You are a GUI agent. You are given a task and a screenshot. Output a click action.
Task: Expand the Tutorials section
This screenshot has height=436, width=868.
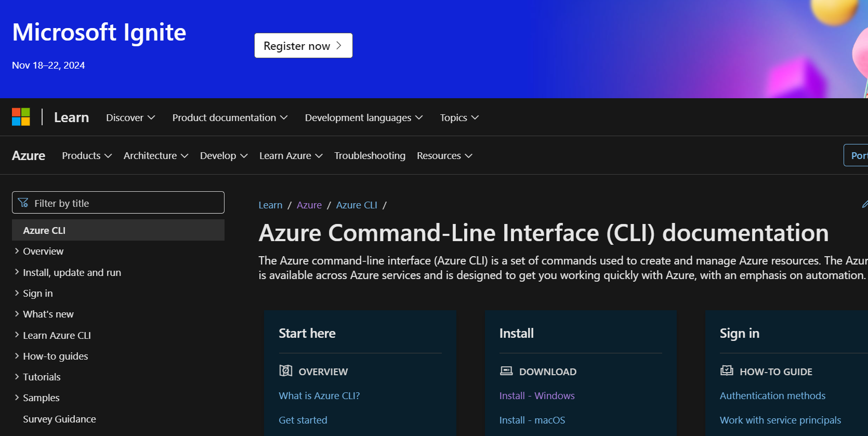pyautogui.click(x=37, y=377)
